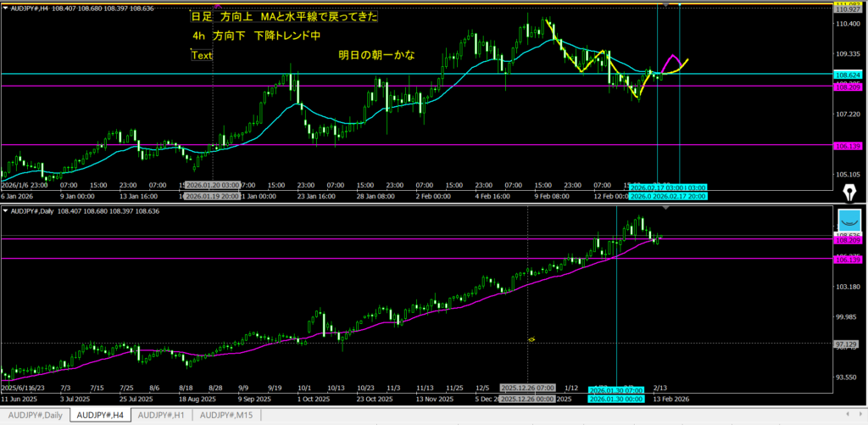Select the 'Text' label object on H4 chart
The height and width of the screenshot is (425, 868).
[202, 55]
